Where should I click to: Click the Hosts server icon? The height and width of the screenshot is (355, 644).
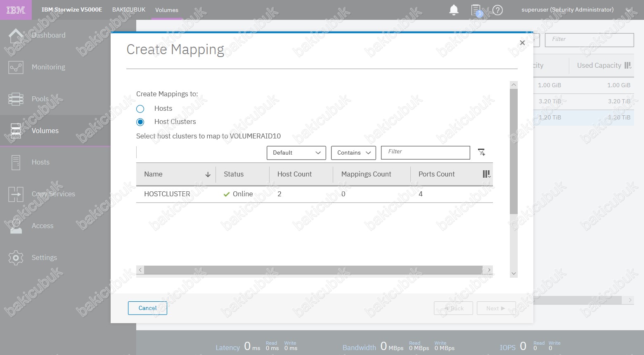coord(16,162)
